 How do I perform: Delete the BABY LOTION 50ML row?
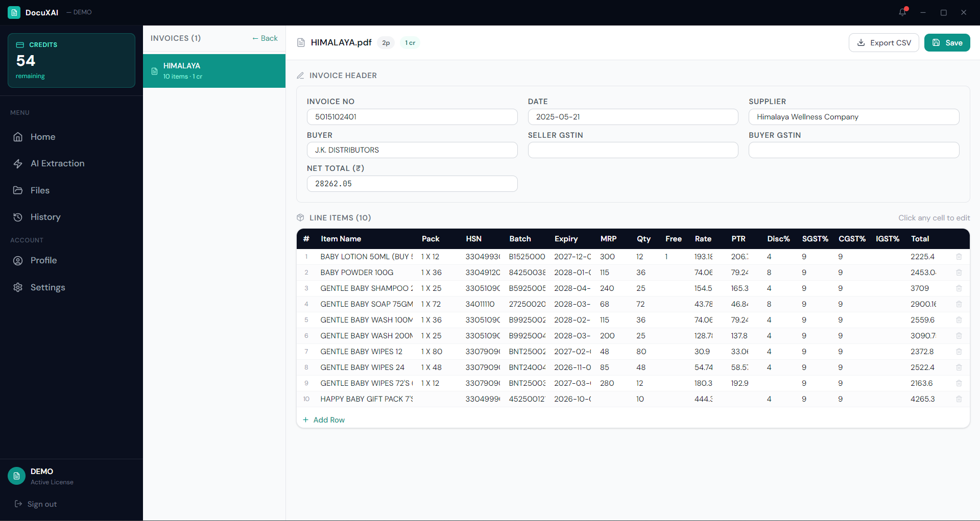pos(959,257)
